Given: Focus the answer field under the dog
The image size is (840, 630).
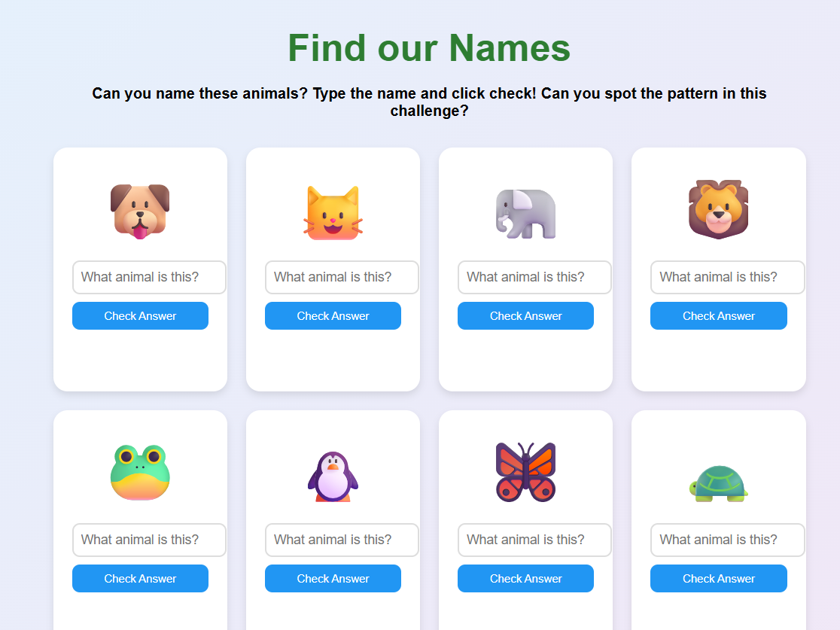Looking at the screenshot, I should [x=149, y=277].
